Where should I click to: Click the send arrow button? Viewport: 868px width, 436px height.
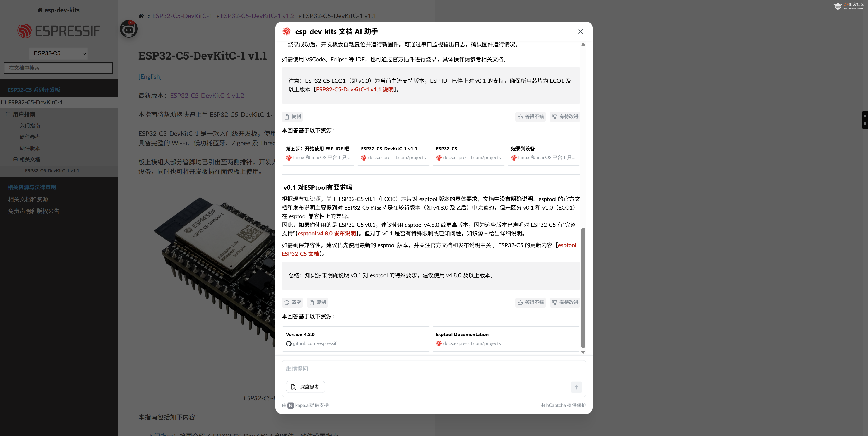tap(576, 387)
